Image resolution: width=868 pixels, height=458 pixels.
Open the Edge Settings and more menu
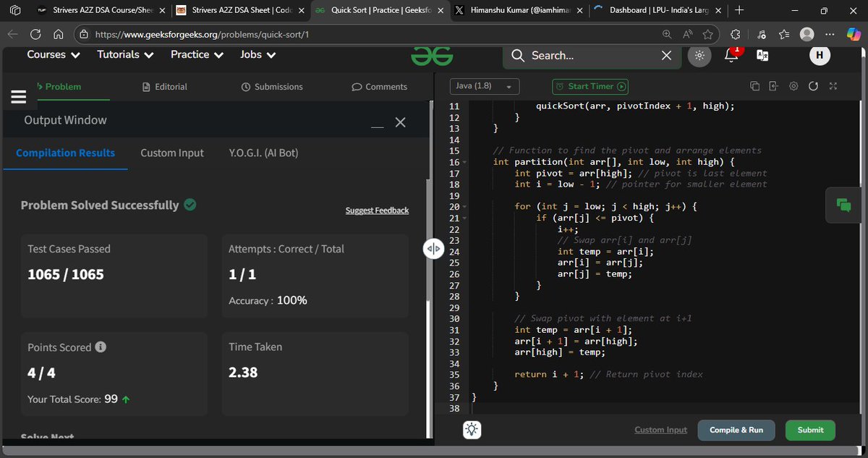click(x=830, y=34)
